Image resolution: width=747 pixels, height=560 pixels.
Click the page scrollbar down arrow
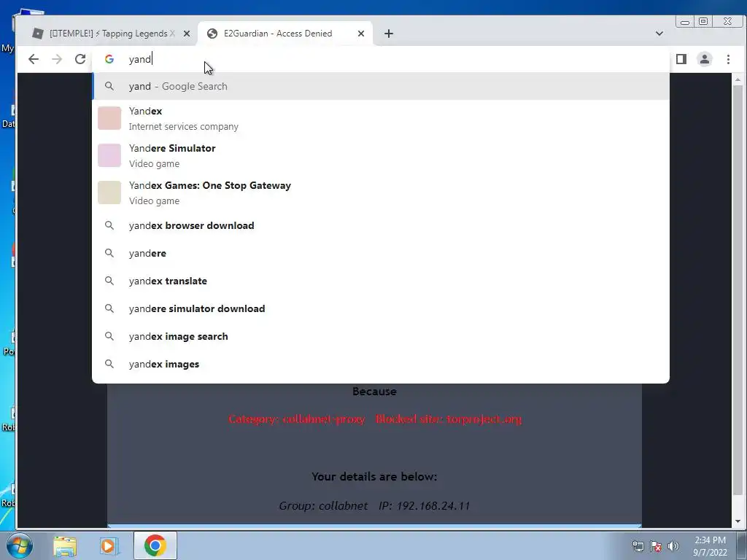click(x=738, y=521)
